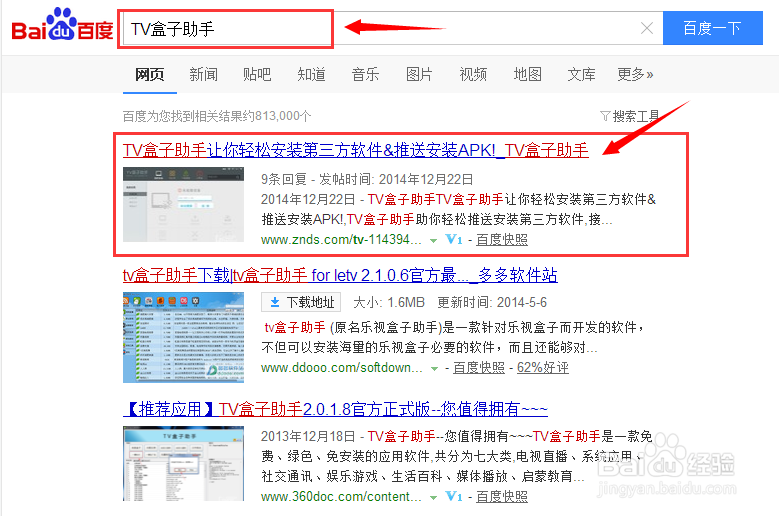Click result count text 百度为您找到相关结果约813,000个
Image resolution: width=779 pixels, height=516 pixels.
pos(217,116)
